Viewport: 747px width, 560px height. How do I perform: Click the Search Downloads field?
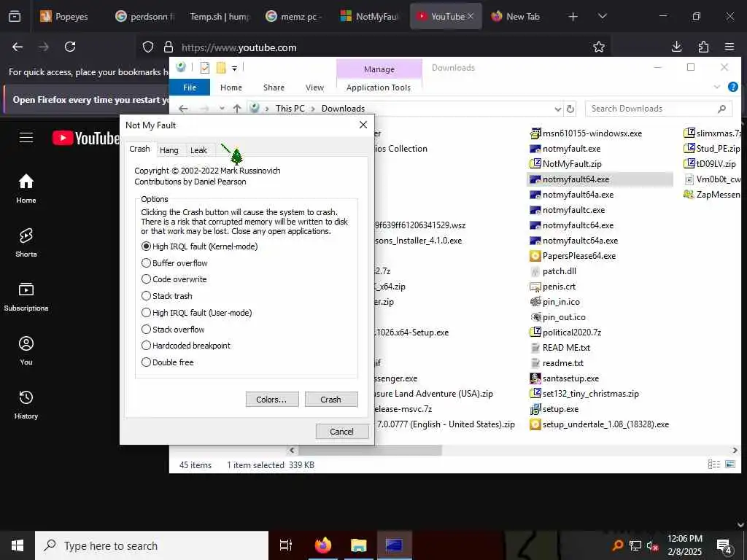click(x=659, y=109)
